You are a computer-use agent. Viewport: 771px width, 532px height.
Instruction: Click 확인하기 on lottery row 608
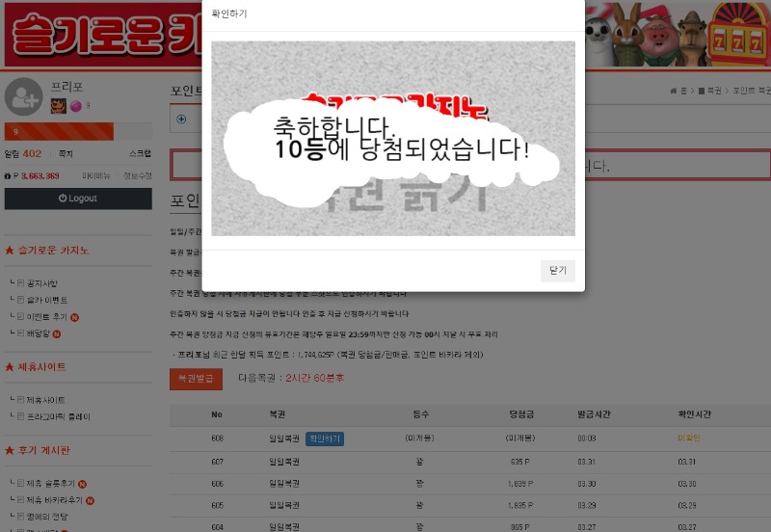(324, 439)
